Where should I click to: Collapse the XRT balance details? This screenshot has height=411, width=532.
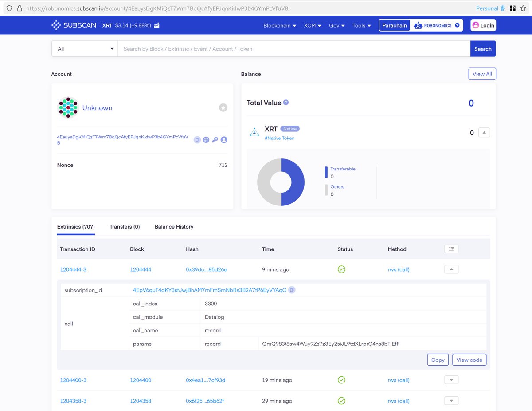pyautogui.click(x=484, y=132)
